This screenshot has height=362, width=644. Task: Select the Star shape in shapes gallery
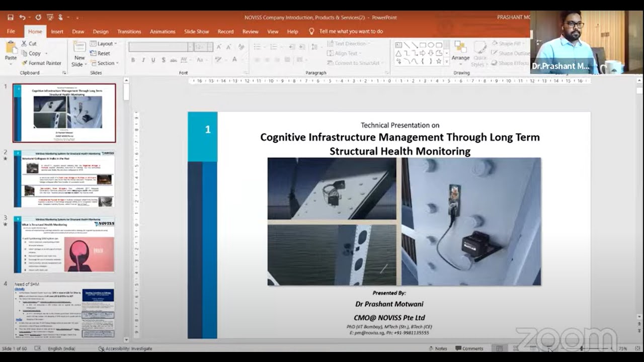click(439, 61)
